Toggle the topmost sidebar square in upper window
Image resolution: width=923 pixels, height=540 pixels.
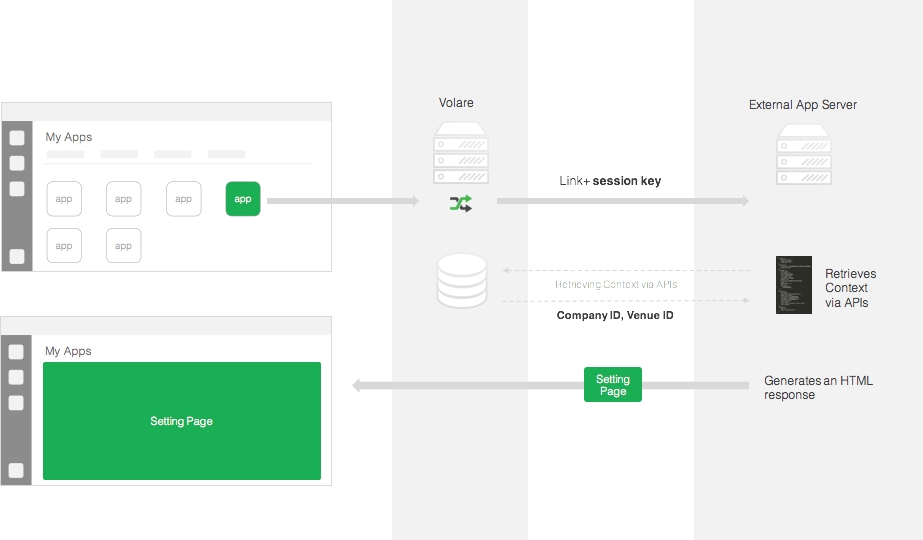click(17, 138)
